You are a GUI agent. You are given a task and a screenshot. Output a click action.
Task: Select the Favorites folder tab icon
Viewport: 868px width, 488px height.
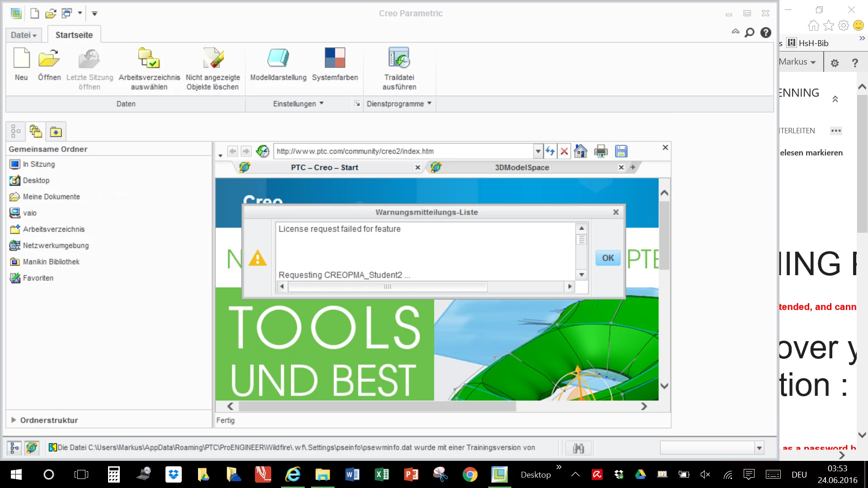point(56,132)
